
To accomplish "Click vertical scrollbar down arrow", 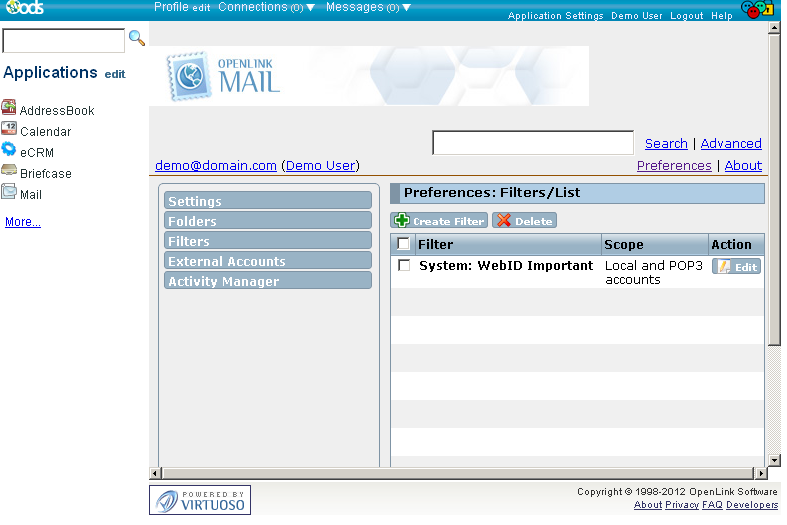I will click(774, 460).
